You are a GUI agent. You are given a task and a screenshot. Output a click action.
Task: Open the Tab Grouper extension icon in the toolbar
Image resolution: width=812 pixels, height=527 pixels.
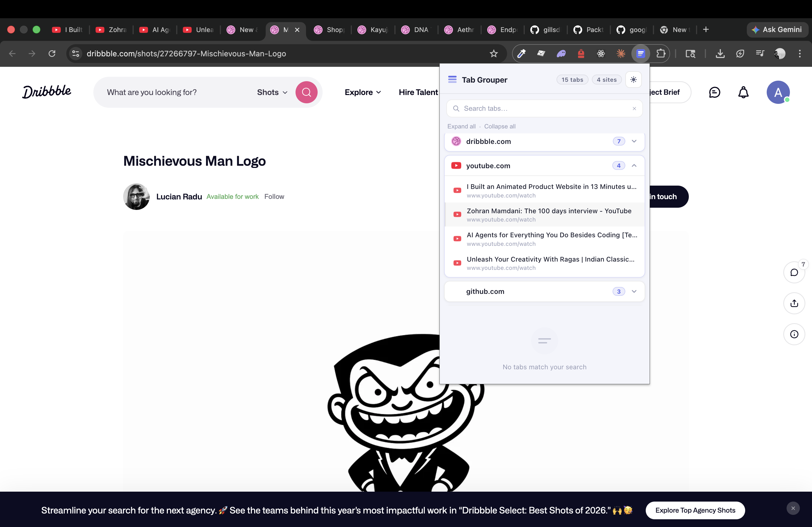coord(641,54)
